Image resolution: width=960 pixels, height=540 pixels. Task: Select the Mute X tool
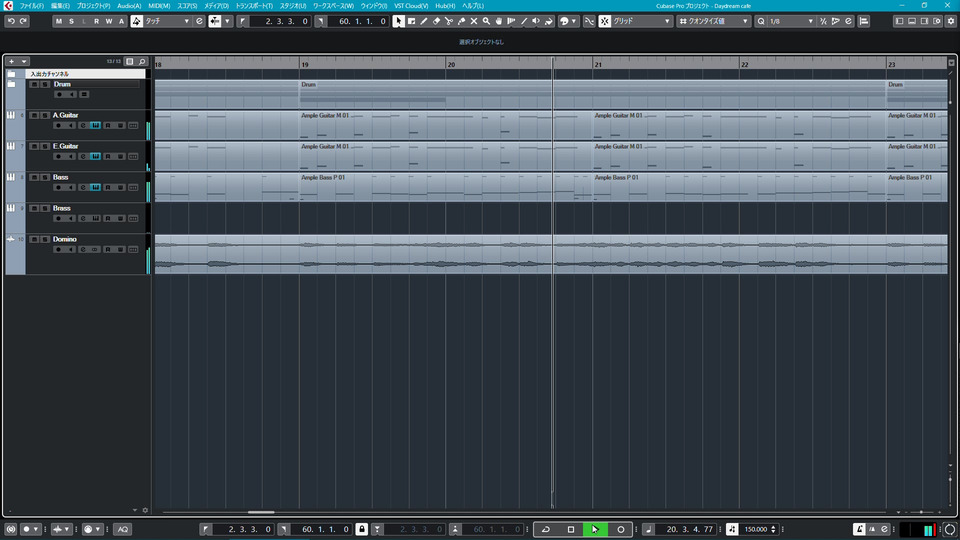pos(474,21)
